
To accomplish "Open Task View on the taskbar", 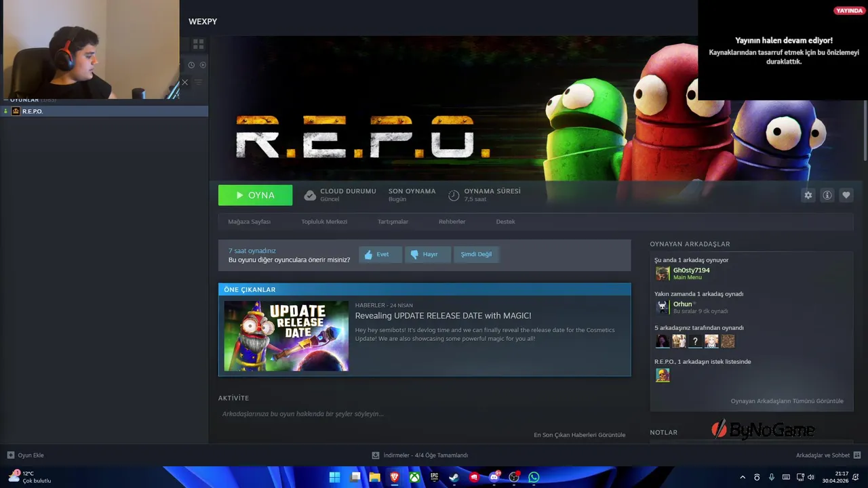I will tap(355, 477).
